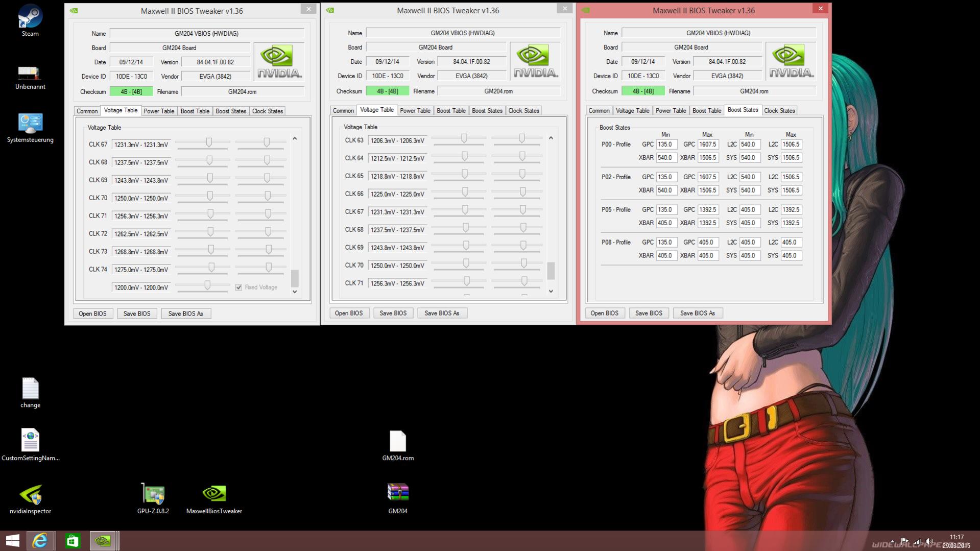Switch to Power Table tab in left window
This screenshot has width=980, height=551.
[159, 111]
